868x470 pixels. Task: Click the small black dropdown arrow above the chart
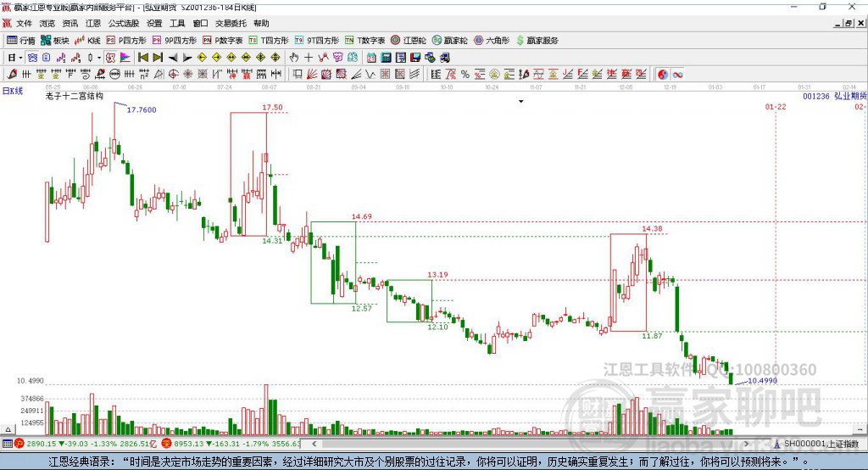(x=521, y=102)
